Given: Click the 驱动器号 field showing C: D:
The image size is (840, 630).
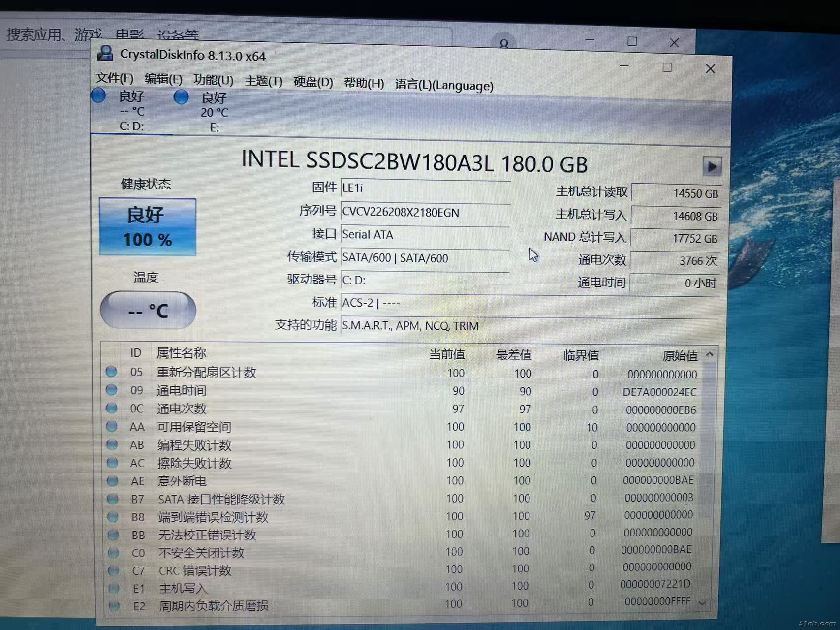Looking at the screenshot, I should pyautogui.click(x=425, y=281).
